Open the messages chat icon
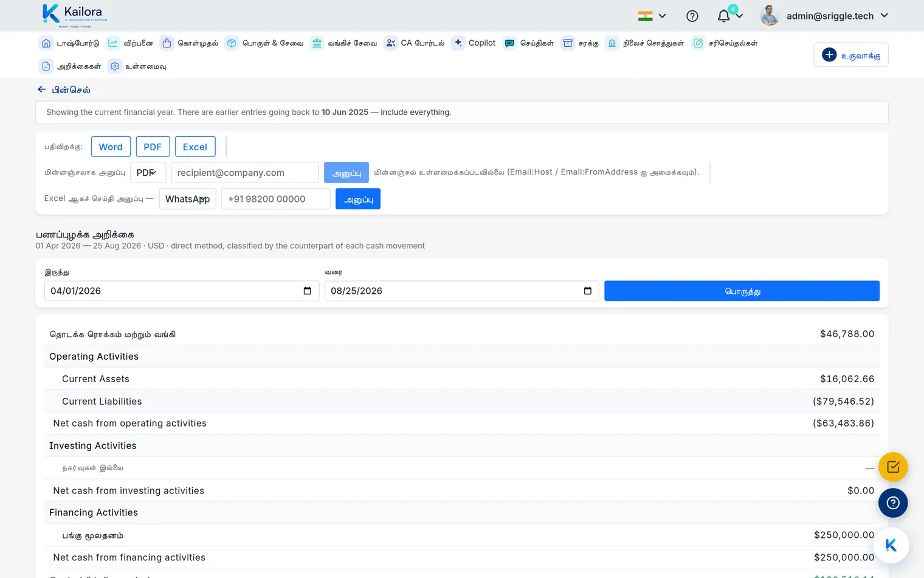Image resolution: width=924 pixels, height=578 pixels. coord(509,43)
